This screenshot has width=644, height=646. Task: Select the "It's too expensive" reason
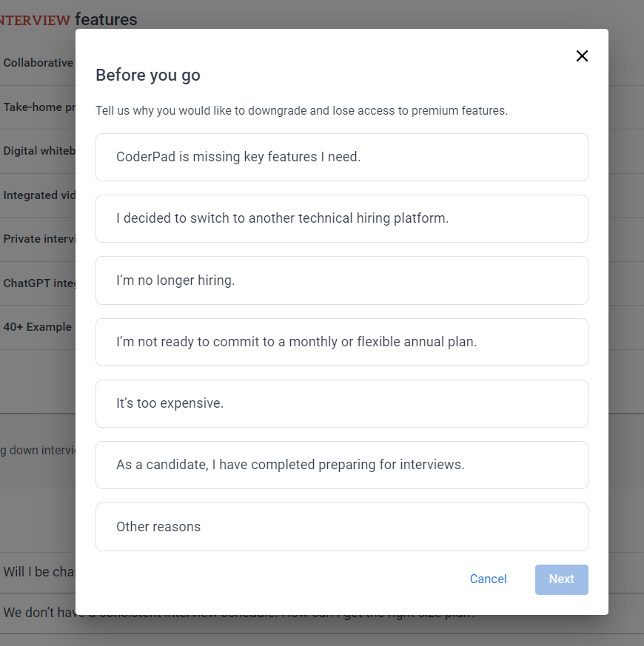[x=341, y=403]
